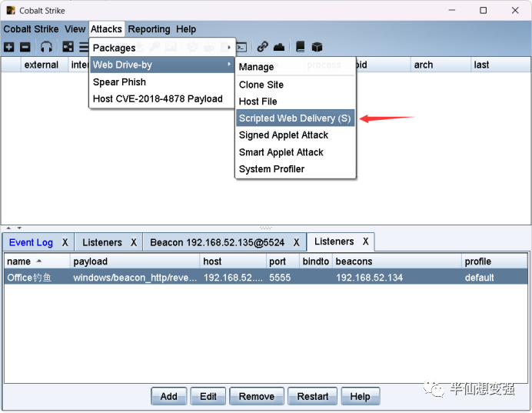Click payload cell windows/beacon_http/reve...

[135, 278]
